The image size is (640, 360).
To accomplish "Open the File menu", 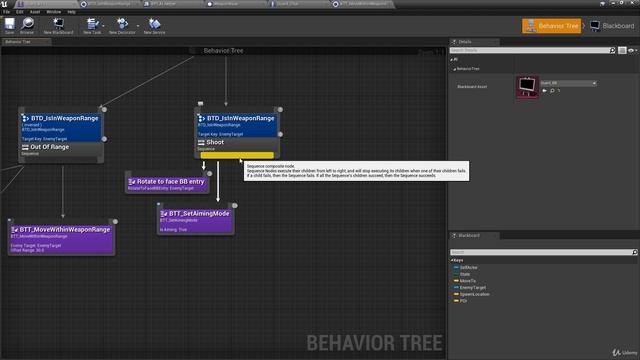I will 7,12.
